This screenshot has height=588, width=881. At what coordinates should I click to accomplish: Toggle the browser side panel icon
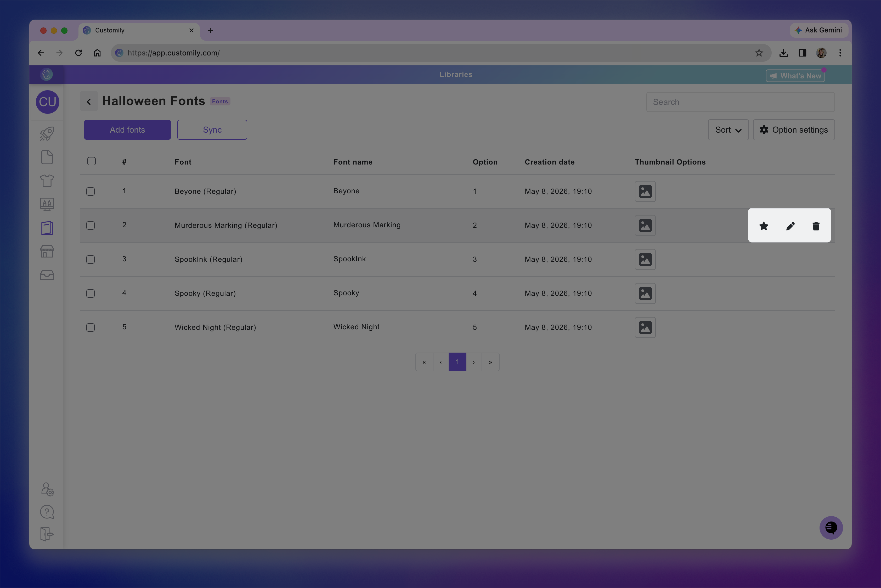pyautogui.click(x=802, y=53)
